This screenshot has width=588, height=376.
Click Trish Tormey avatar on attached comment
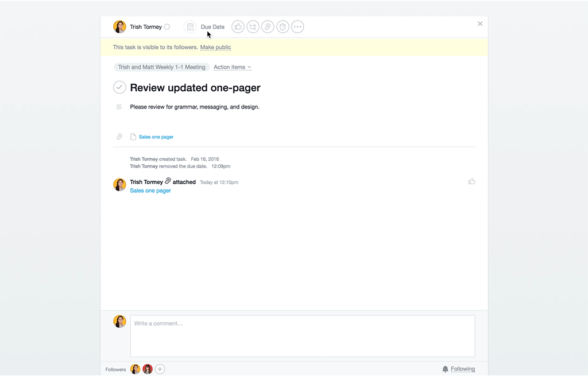coord(119,185)
